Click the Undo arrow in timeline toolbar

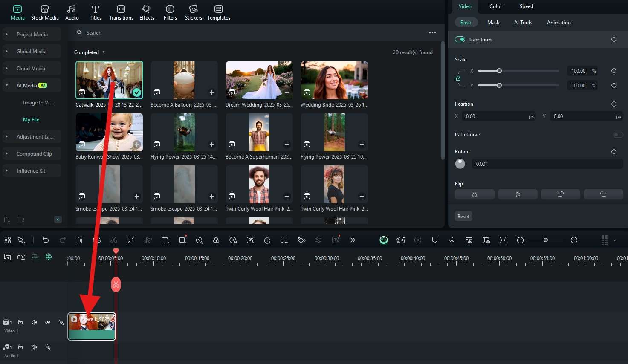[46, 240]
